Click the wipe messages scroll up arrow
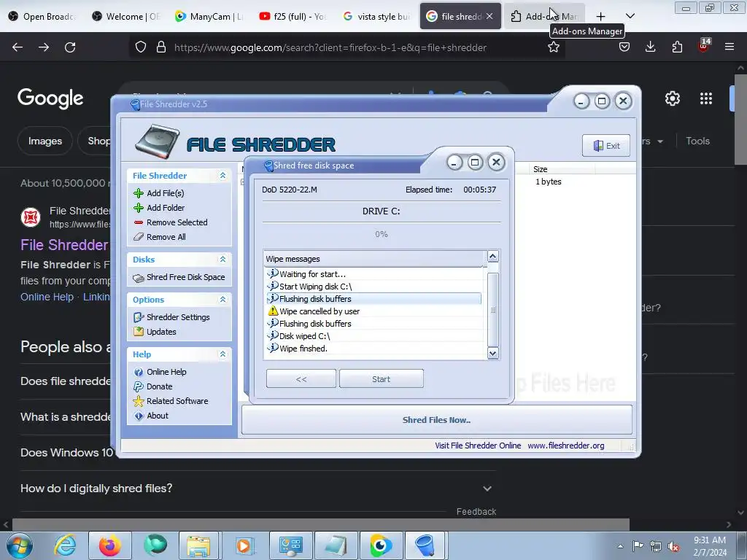747x560 pixels. pos(493,257)
